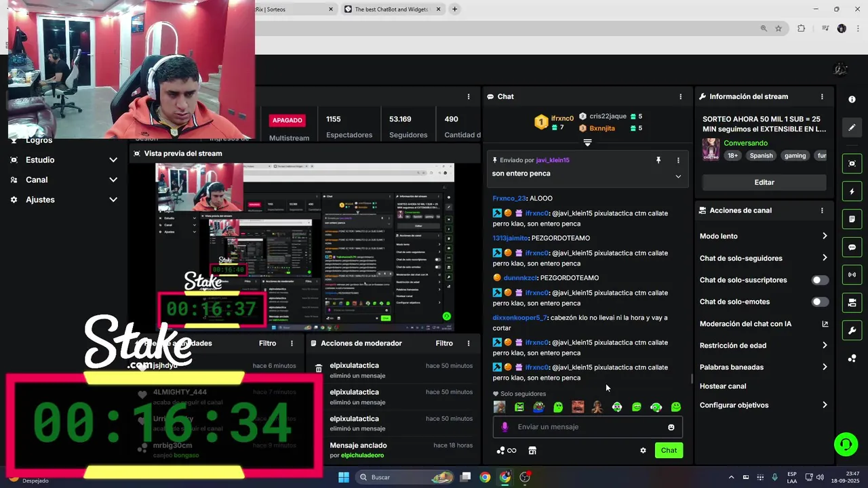The width and height of the screenshot is (868, 488).
Task: Unpin message using the pin icon
Action: (x=658, y=160)
